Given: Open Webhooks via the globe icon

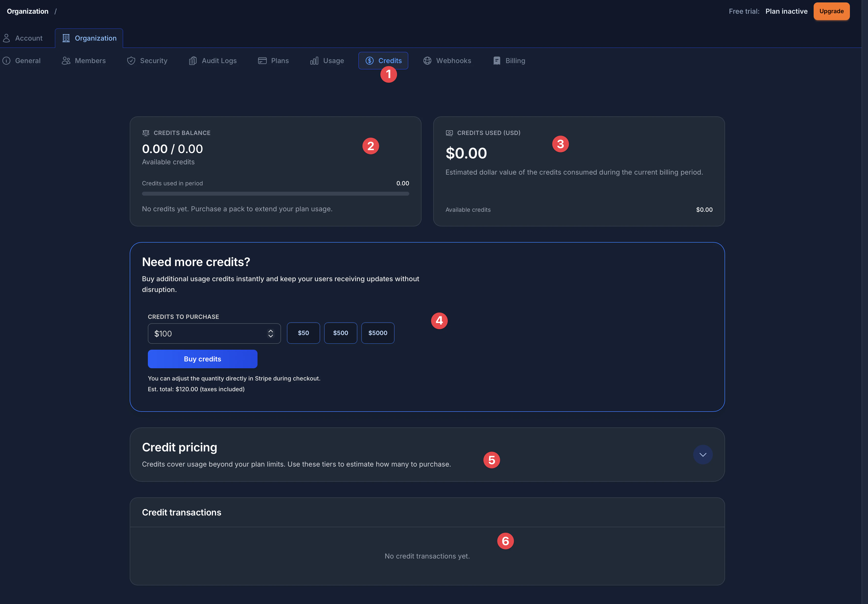Looking at the screenshot, I should [427, 60].
